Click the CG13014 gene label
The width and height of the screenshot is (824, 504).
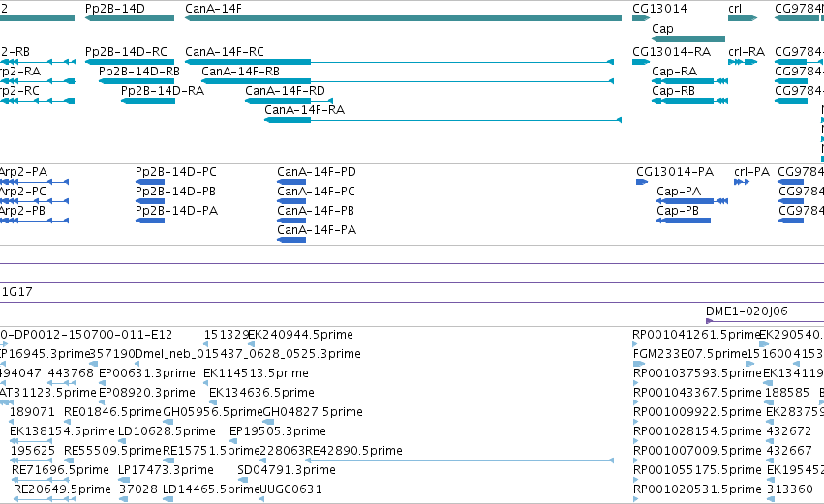click(x=659, y=9)
